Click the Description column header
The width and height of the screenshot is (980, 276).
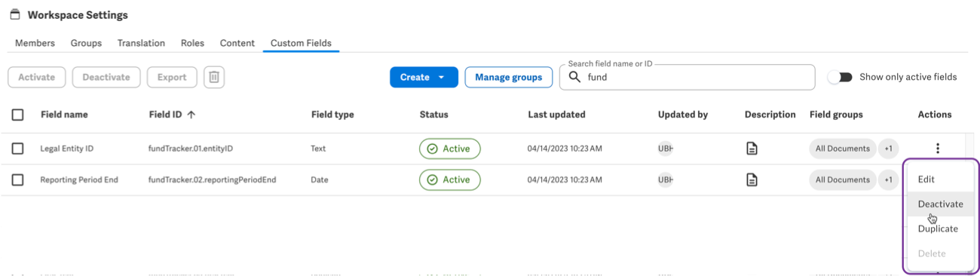pyautogui.click(x=770, y=115)
